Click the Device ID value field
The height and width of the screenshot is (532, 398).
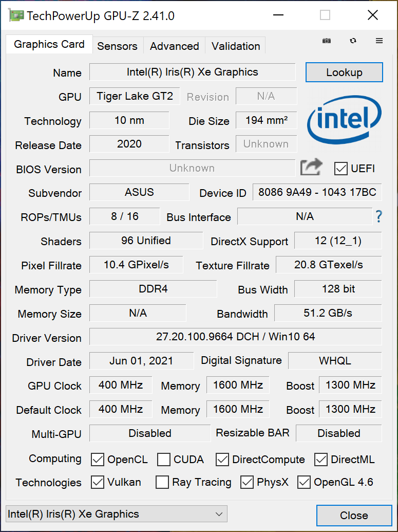point(317,193)
